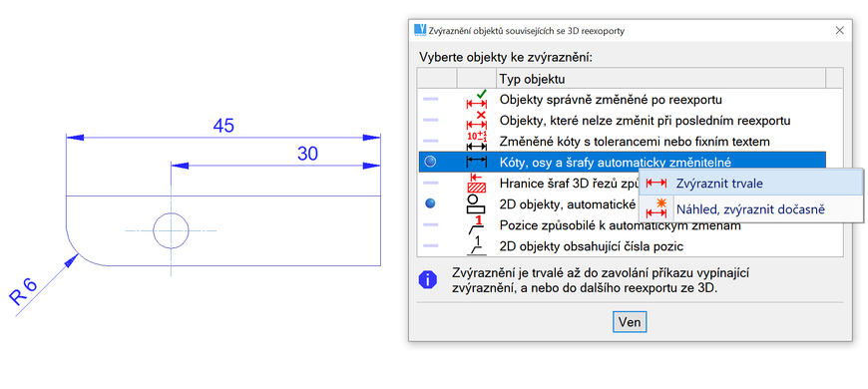Toggle marker for Změněné kóty s tolerancemi
The image size is (868, 389).
point(431,141)
